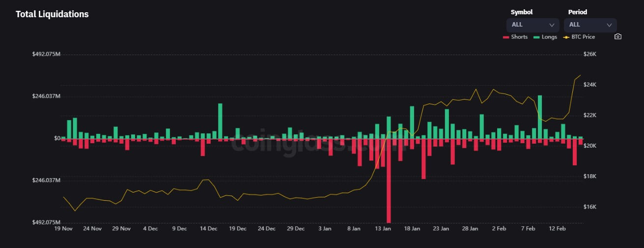Click the 19 Nov date label on x-axis

click(63, 229)
